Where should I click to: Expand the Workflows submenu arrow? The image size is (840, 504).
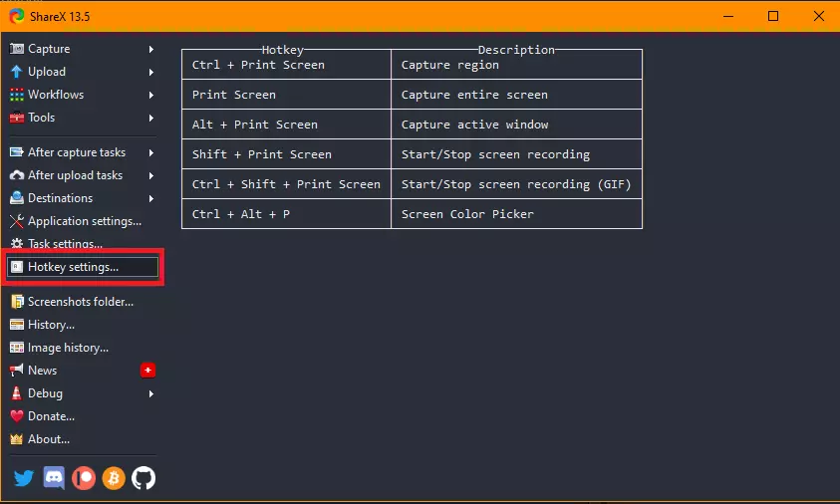(x=151, y=95)
